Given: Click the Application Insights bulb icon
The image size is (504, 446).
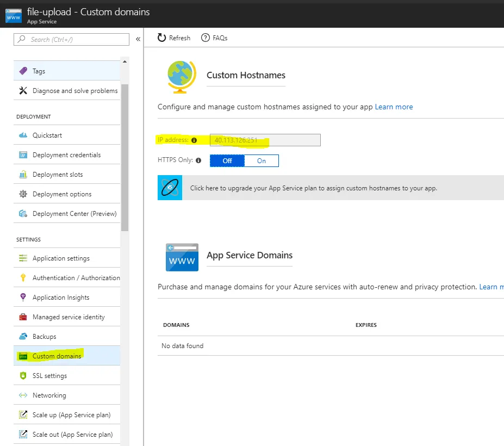Looking at the screenshot, I should click(x=23, y=298).
